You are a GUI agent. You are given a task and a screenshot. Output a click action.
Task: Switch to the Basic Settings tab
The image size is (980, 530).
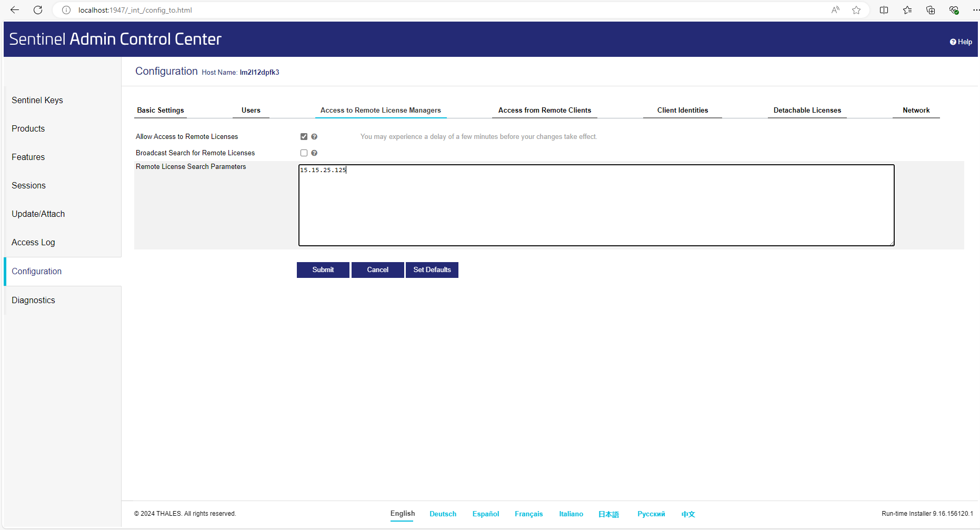161,111
